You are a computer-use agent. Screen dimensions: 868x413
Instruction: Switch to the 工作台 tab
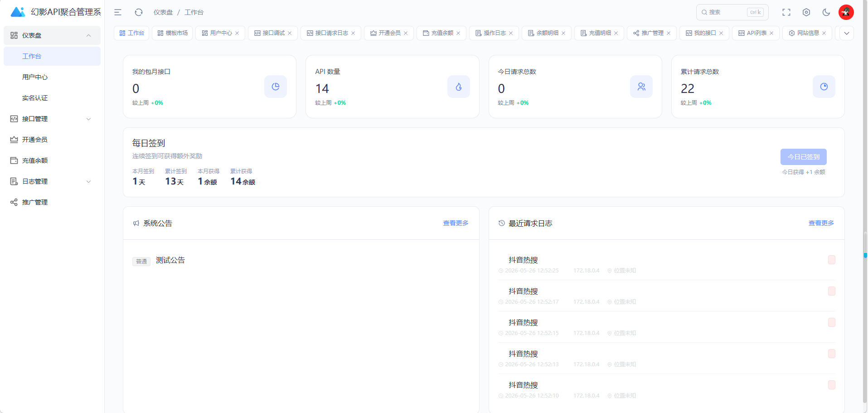(131, 33)
